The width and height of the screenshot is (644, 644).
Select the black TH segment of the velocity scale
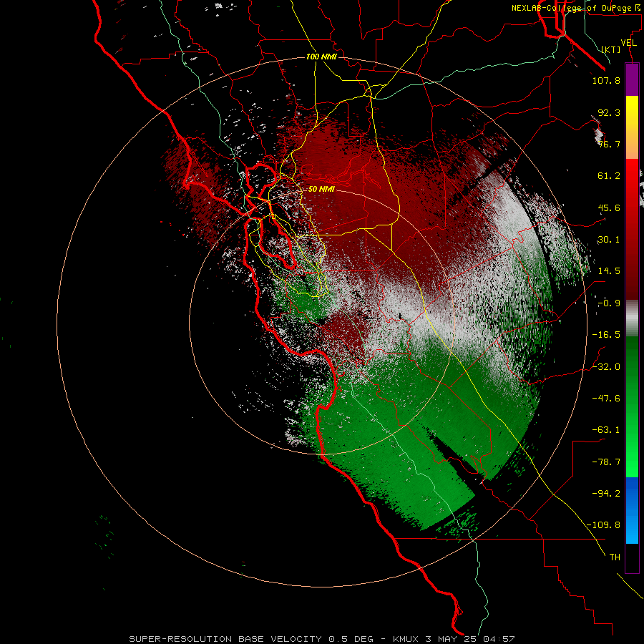632,557
